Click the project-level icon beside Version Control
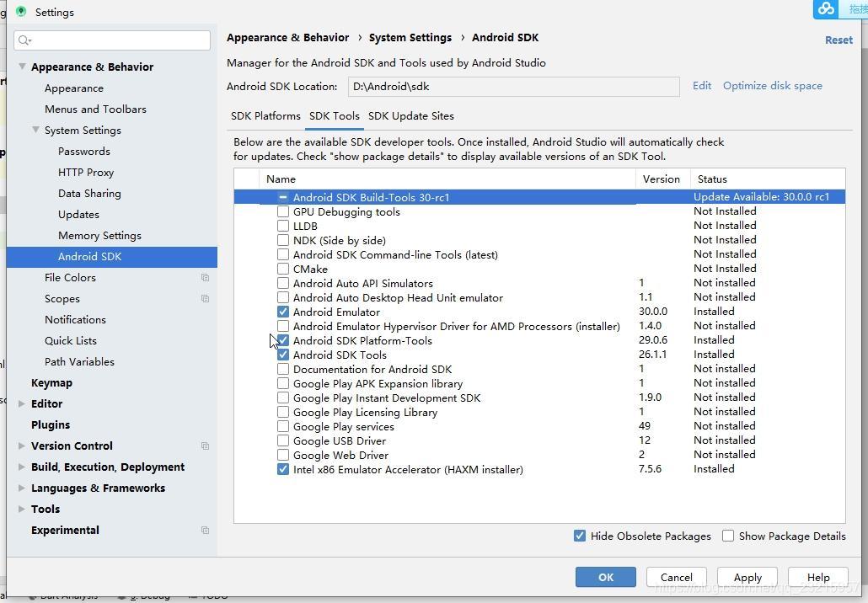The height and width of the screenshot is (603, 868). [x=205, y=446]
